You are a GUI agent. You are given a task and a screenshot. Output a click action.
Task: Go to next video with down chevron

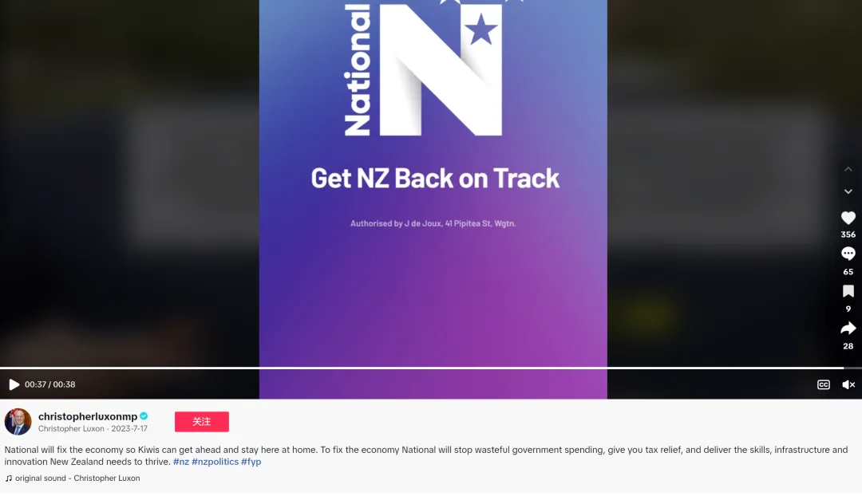pyautogui.click(x=848, y=191)
